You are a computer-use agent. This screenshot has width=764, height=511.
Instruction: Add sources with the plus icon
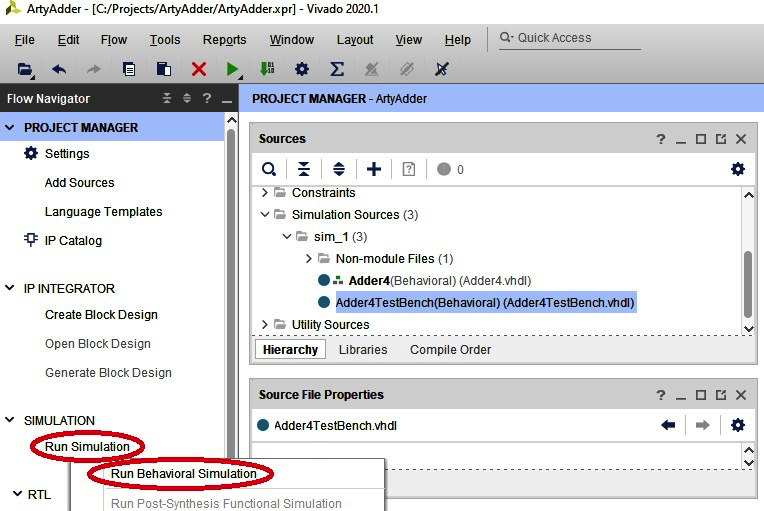(374, 169)
